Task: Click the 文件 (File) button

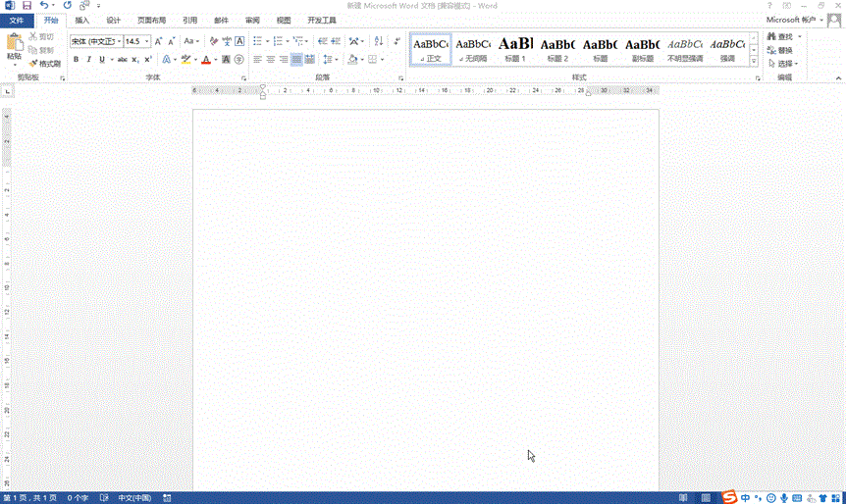Action: [x=18, y=20]
